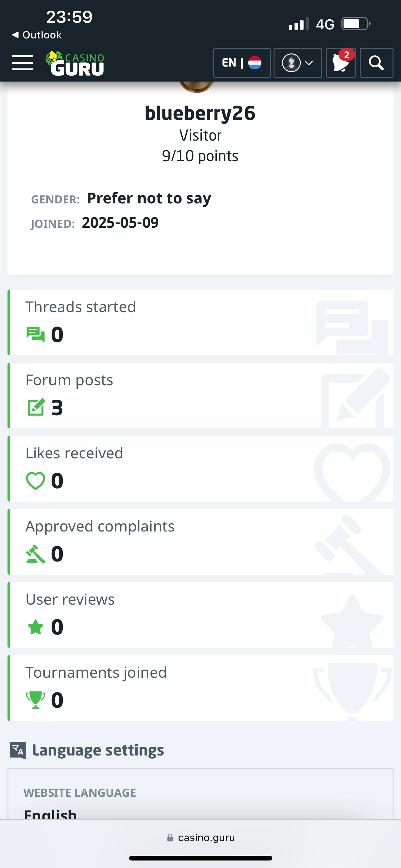The image size is (401, 868).
Task: Tap the blueberry26 username heading
Action: coord(200,113)
